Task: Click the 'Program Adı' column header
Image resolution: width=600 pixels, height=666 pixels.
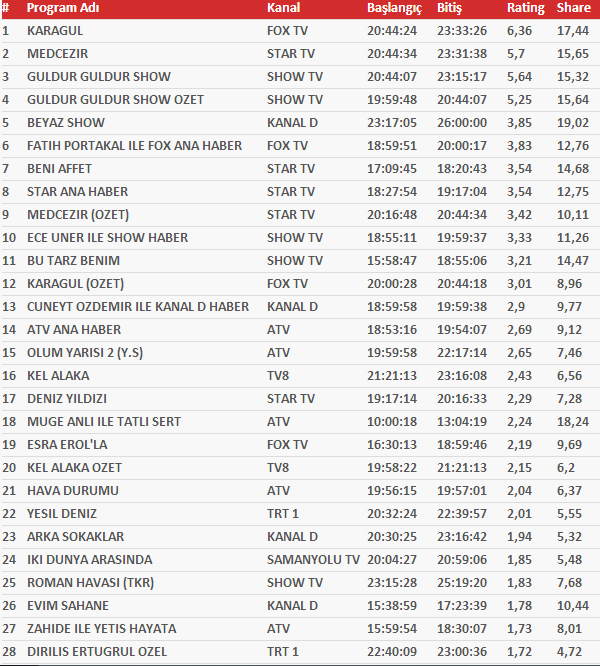Action: [63, 8]
